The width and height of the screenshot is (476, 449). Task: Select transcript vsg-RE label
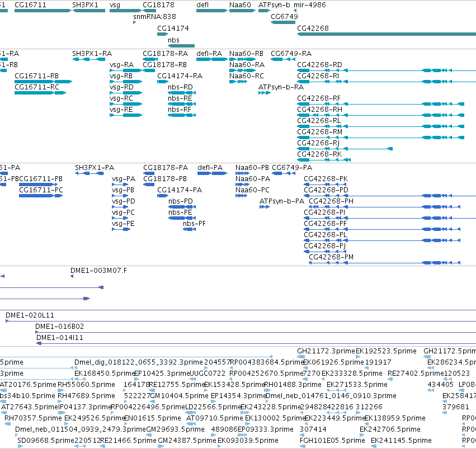tap(121, 110)
